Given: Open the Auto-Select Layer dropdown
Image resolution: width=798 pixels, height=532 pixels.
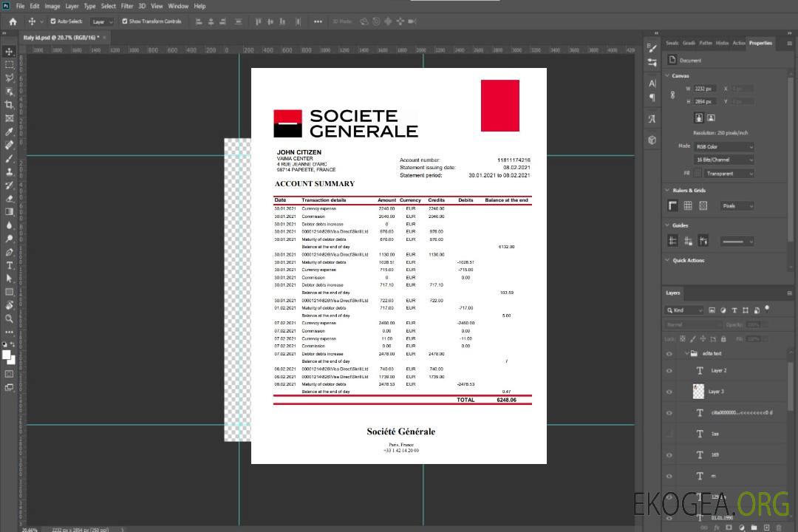Looking at the screenshot, I should coord(102,21).
